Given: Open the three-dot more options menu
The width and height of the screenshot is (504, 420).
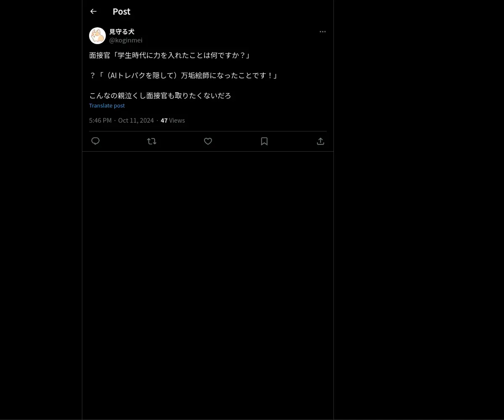Looking at the screenshot, I should pos(323,31).
